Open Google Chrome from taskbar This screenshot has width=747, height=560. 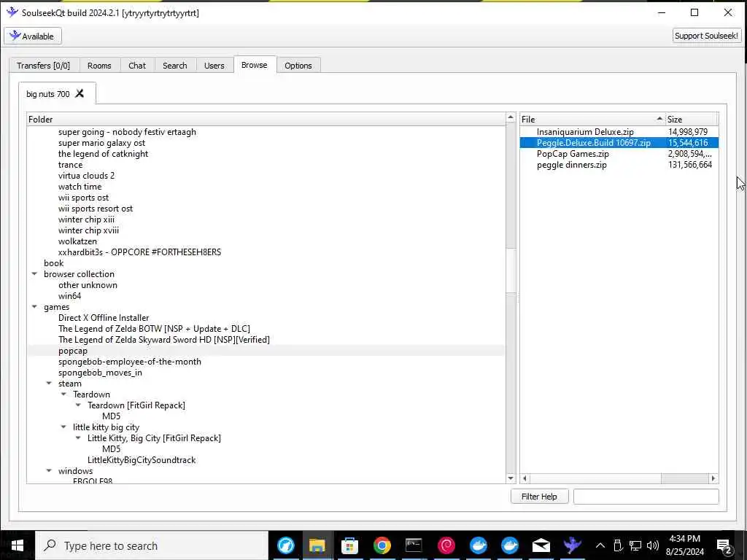(382, 545)
